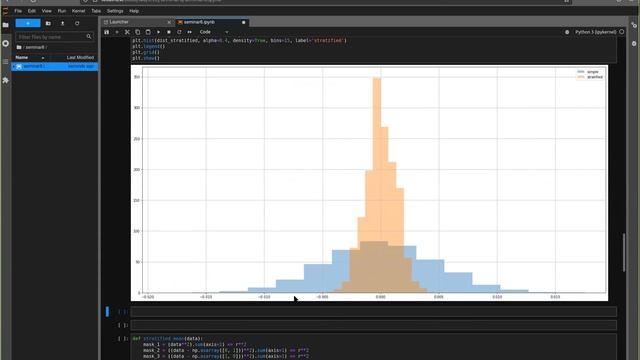This screenshot has width=640, height=360.
Task: Click the def stratified_mean code cell
Action: (373, 347)
